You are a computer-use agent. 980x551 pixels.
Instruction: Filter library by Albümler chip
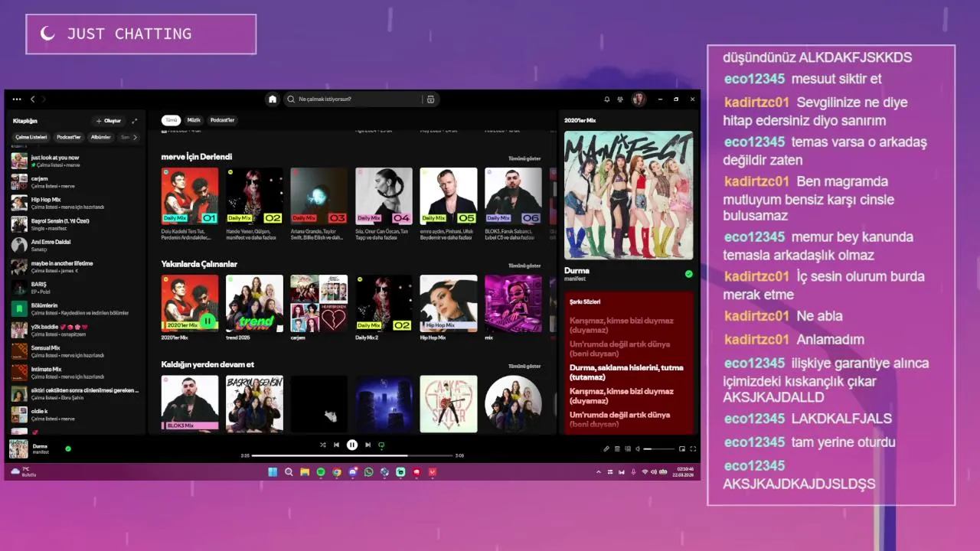(101, 137)
